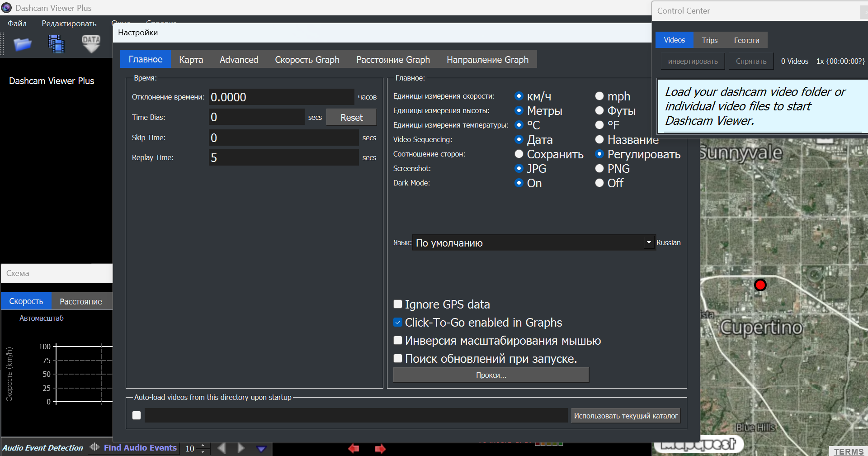868x456 pixels.
Task: Click the toolbar drag handle grip
Action: pos(2,44)
